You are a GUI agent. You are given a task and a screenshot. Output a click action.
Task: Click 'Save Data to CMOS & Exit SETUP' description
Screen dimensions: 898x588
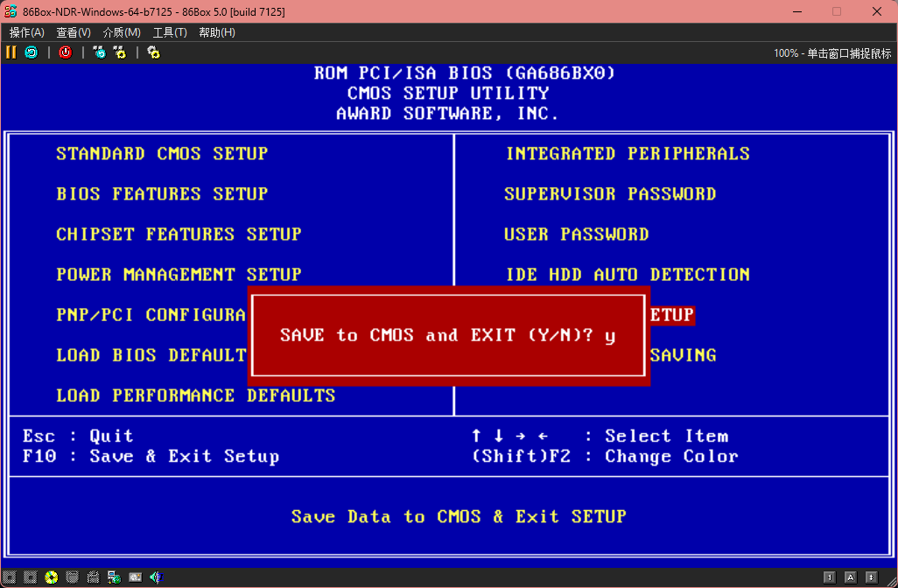[x=459, y=516]
